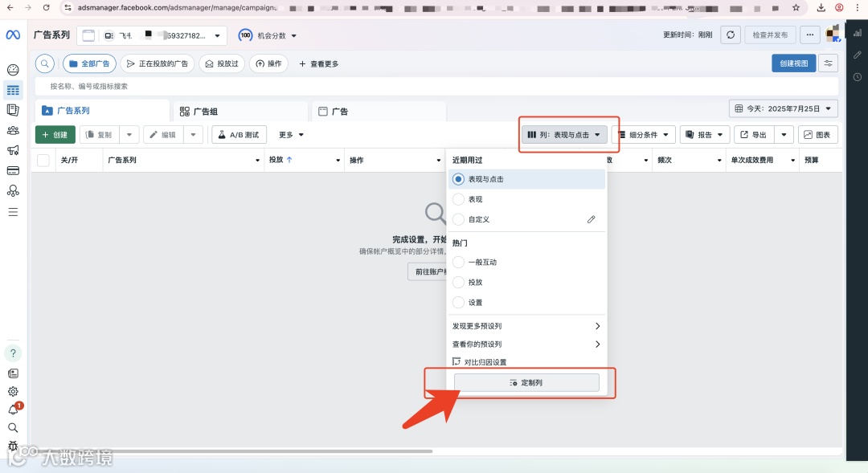Image resolution: width=868 pixels, height=473 pixels.
Task: Open audiences people icon in sidebar
Action: click(x=13, y=131)
